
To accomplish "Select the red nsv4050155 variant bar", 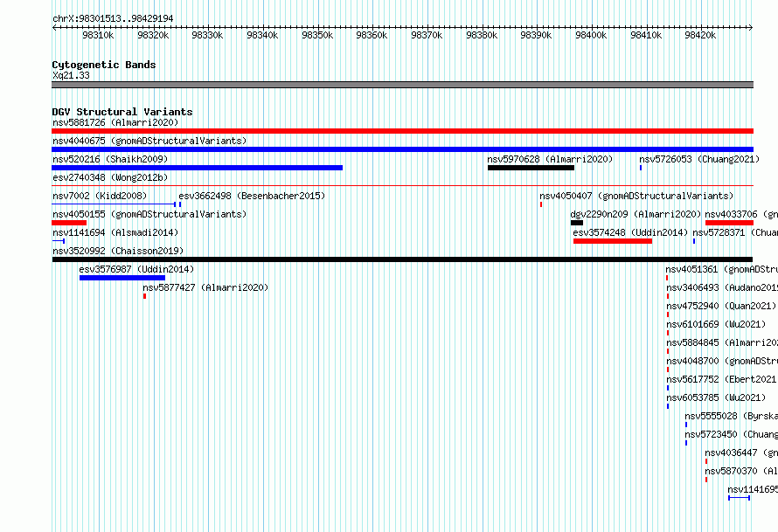I will coord(69,223).
